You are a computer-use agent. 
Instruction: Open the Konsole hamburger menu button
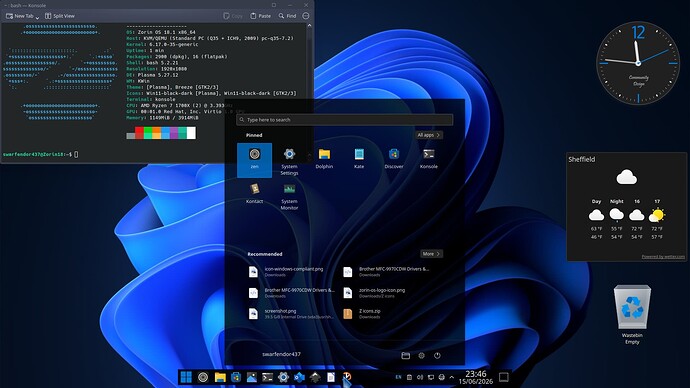(306, 16)
